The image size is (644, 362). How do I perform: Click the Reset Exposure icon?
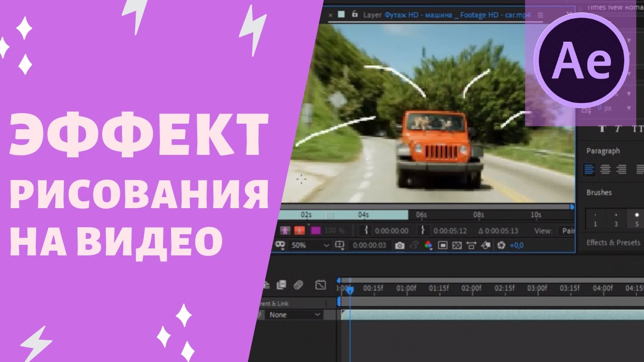pos(501,245)
